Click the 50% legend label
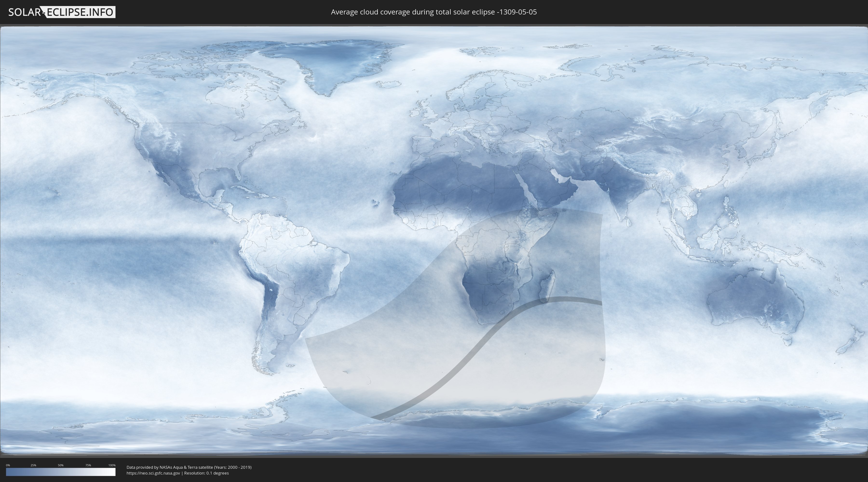Screen dimensions: 868x482 coord(61,465)
